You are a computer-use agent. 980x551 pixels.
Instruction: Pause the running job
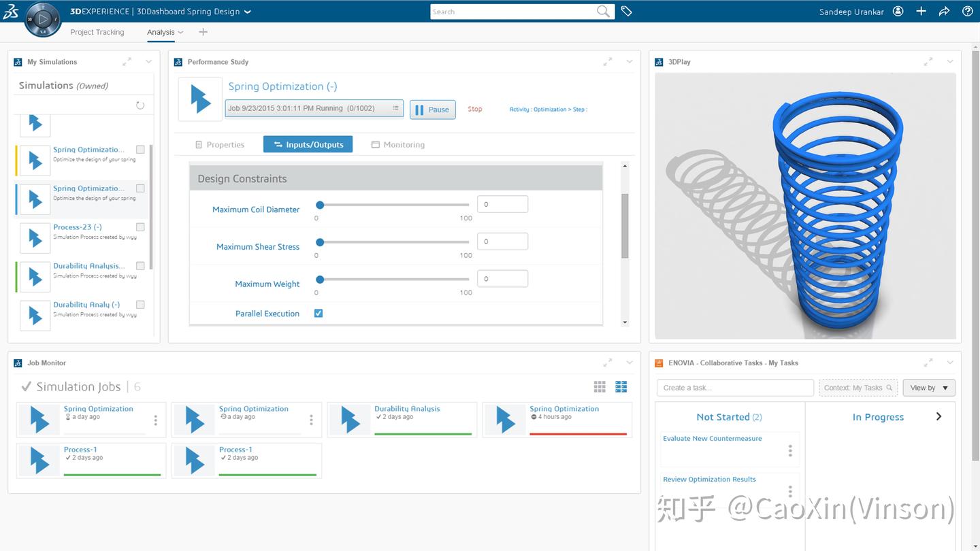[432, 110]
